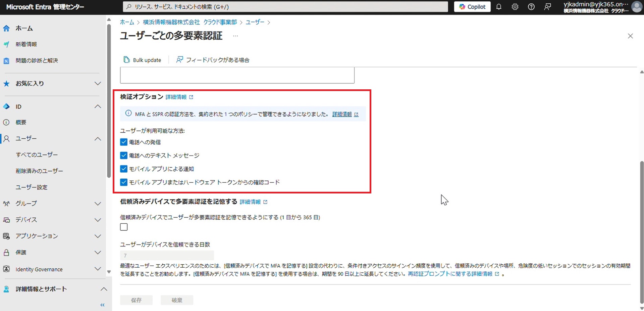Click the Bulk update toolbar icon

coord(127,60)
